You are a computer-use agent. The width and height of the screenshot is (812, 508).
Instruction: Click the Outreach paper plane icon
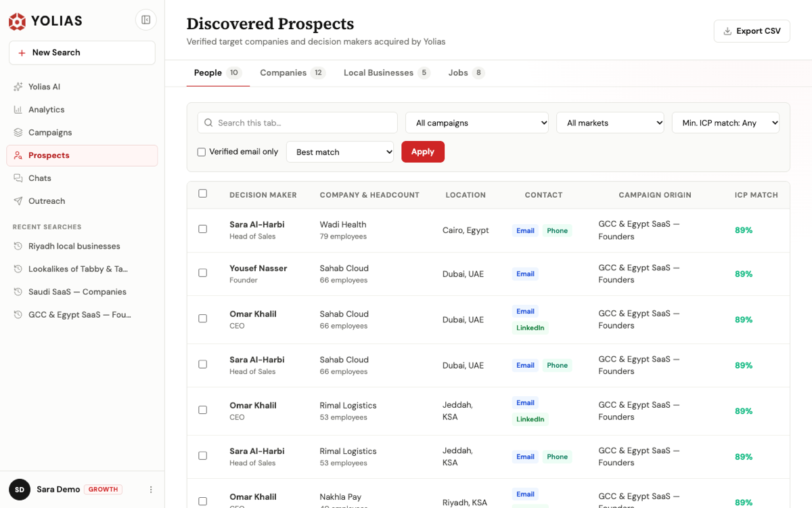(18, 201)
